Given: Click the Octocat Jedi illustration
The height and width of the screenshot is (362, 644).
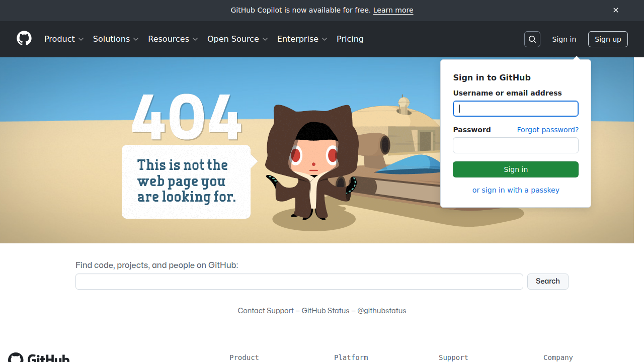Looking at the screenshot, I should pyautogui.click(x=313, y=162).
